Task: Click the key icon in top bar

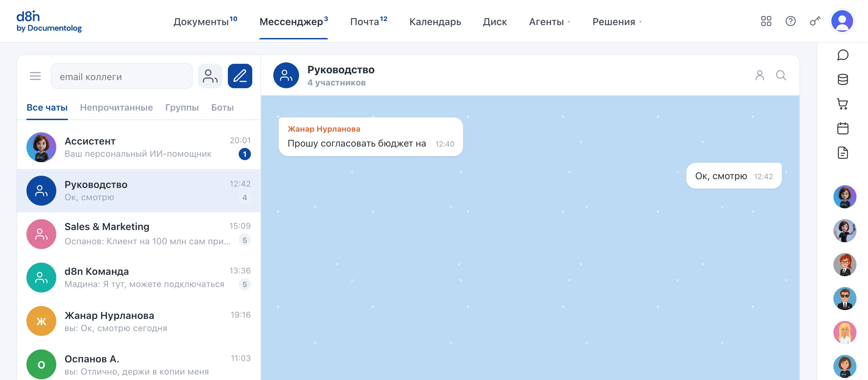Action: 815,21
